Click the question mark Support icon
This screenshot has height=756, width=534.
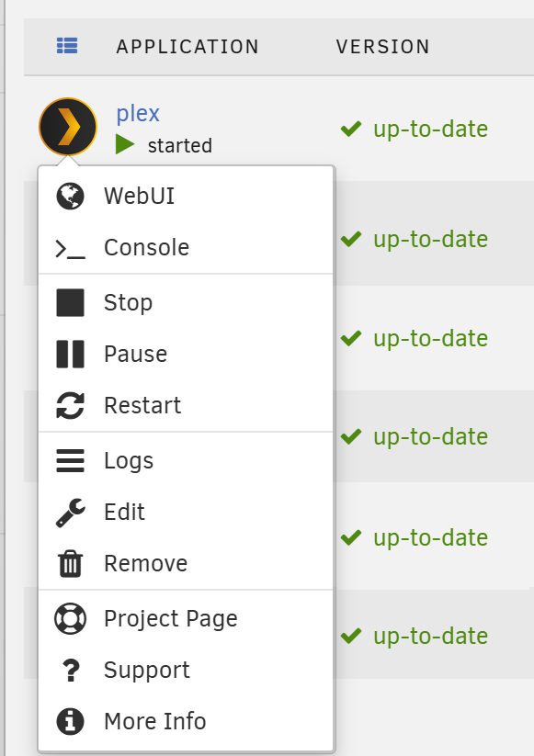pyautogui.click(x=71, y=671)
